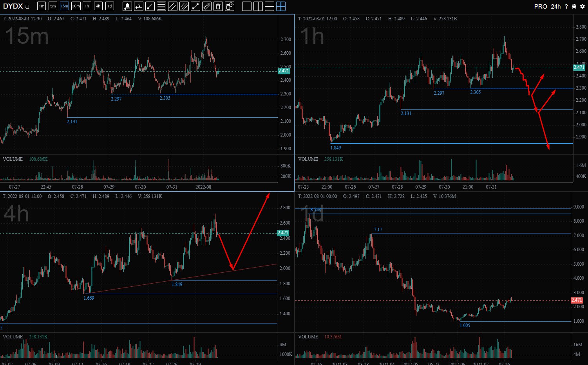The height and width of the screenshot is (365, 588).
Task: Set timeframe to 15m
Action: [64, 6]
